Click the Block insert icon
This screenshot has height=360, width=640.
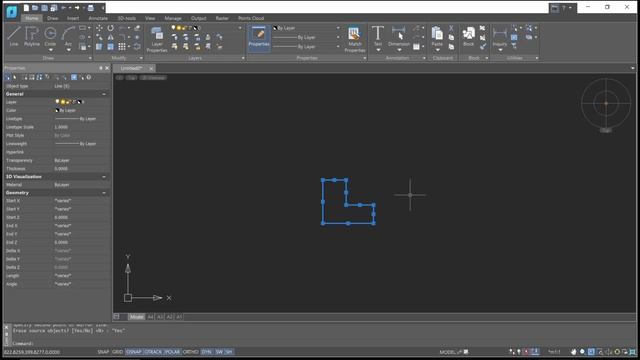(469, 36)
